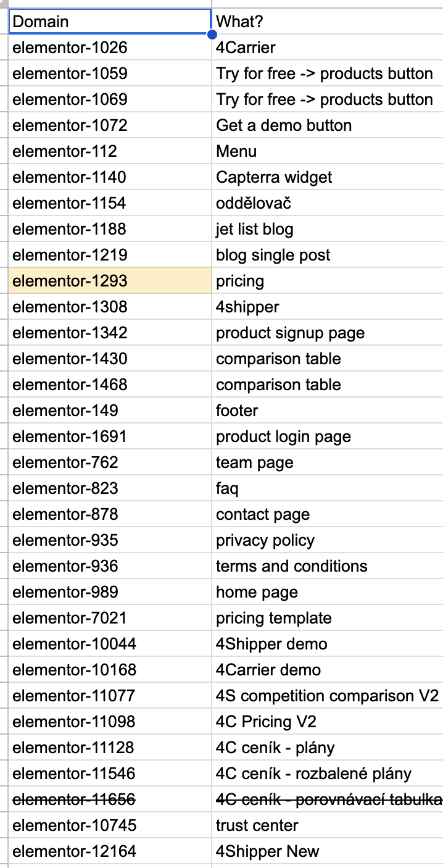Viewport: 443px width, 868px height.
Task: Click the "terms and conditions" cell
Action: pyautogui.click(x=327, y=566)
